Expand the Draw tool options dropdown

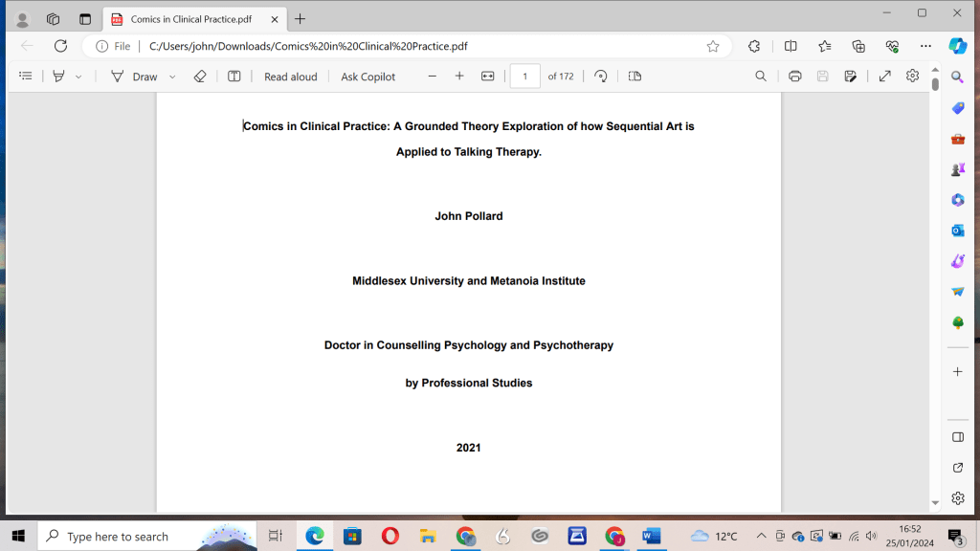pyautogui.click(x=171, y=76)
